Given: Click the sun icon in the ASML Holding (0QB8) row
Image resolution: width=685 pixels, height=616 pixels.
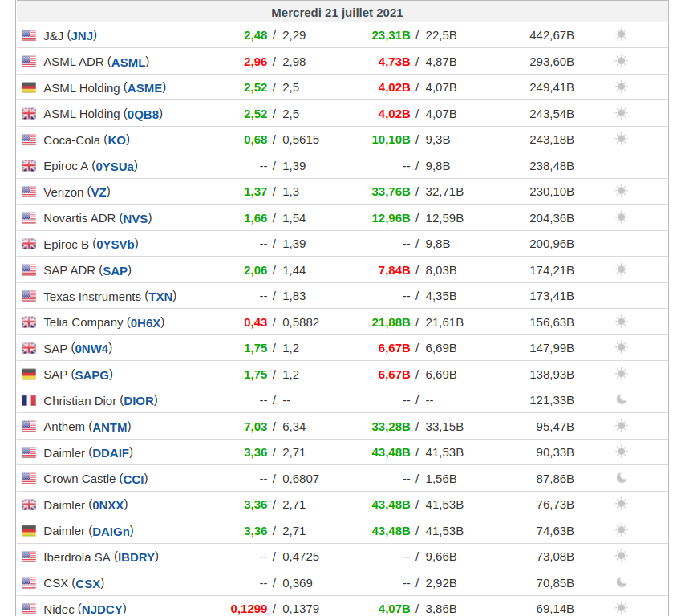Looking at the screenshot, I should [x=621, y=113].
